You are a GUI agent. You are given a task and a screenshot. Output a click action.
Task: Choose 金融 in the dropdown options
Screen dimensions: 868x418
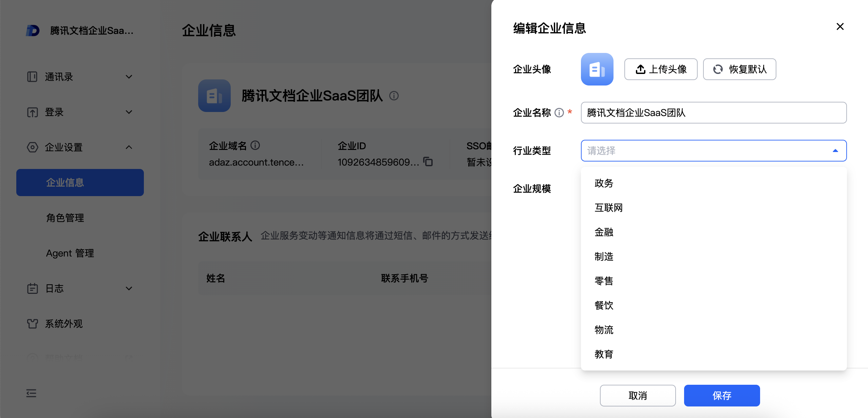[x=604, y=232]
